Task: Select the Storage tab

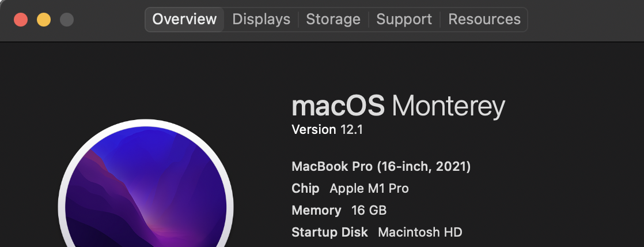Action: pos(333,19)
